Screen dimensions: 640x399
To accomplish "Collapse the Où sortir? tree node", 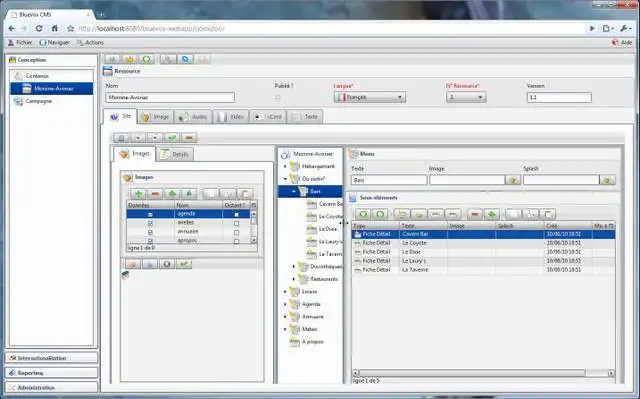I will [x=285, y=179].
